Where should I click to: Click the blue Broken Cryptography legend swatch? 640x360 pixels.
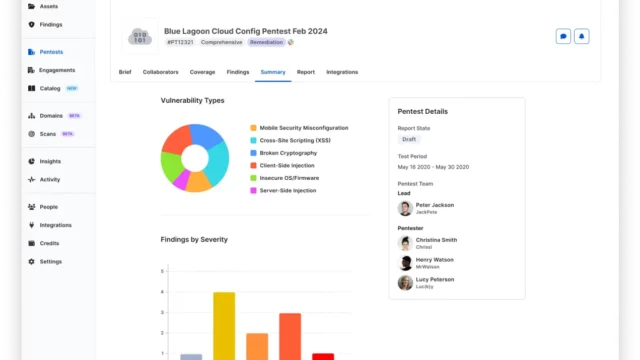tap(253, 153)
